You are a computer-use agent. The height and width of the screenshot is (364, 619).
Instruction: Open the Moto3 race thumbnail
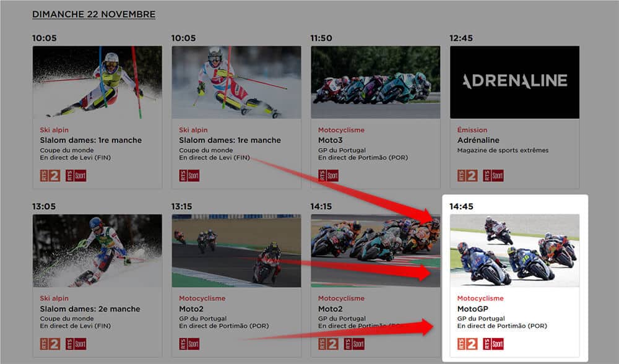point(376,82)
